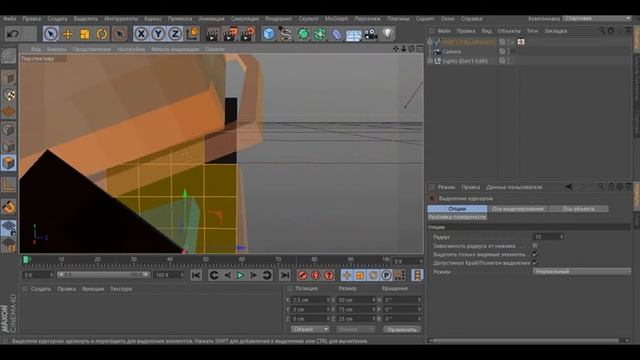Click the Y size field 75 cm
Viewport: 640px width, 360px height.
pyautogui.click(x=356, y=309)
